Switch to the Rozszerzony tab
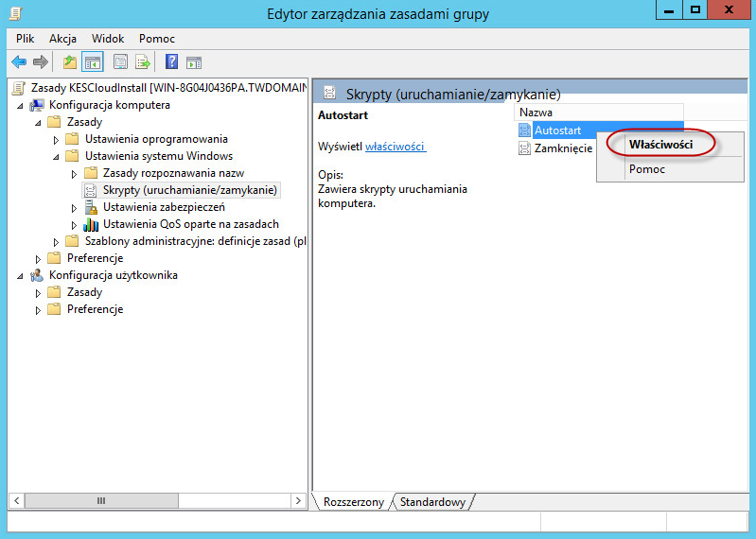The width and height of the screenshot is (756, 539). (354, 502)
